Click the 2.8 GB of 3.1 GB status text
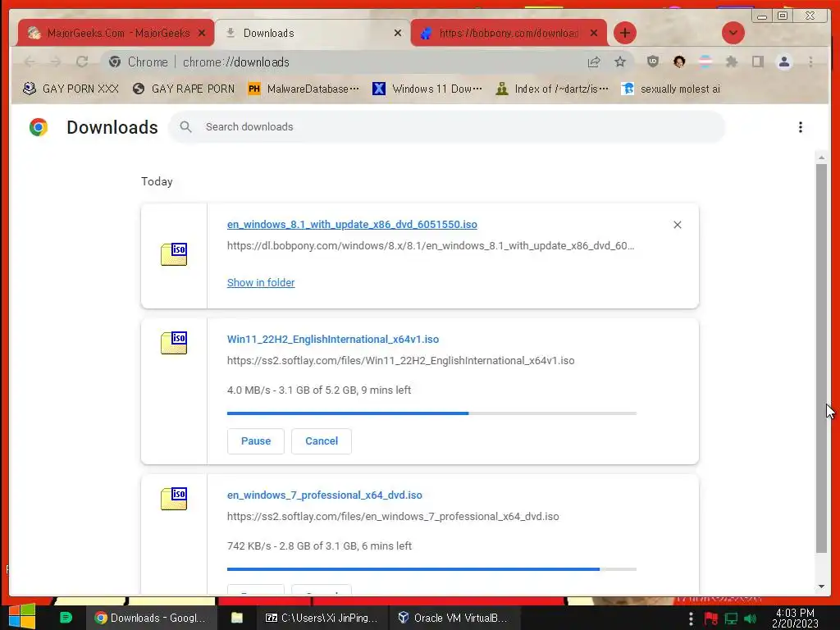Viewport: 840px width, 630px height. tap(318, 546)
